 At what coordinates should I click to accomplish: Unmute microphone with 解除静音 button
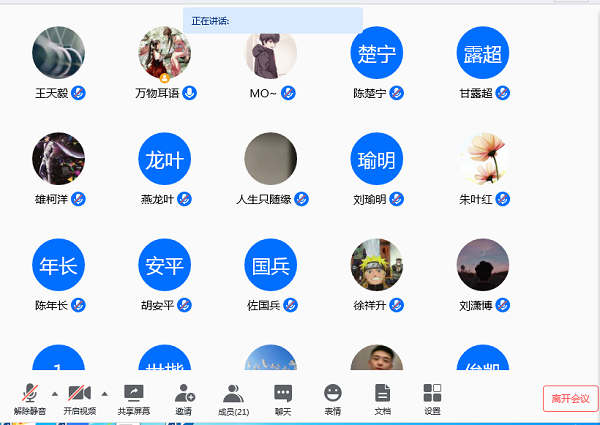click(30, 397)
